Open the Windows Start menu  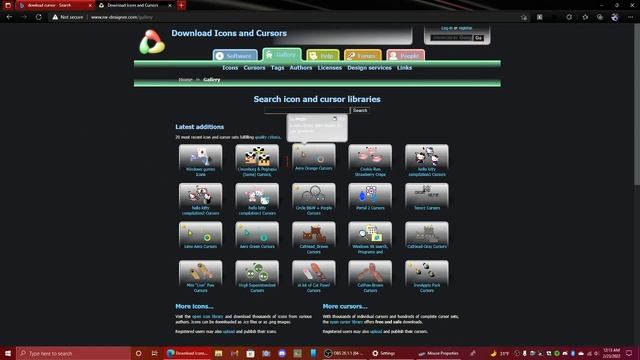click(7, 353)
